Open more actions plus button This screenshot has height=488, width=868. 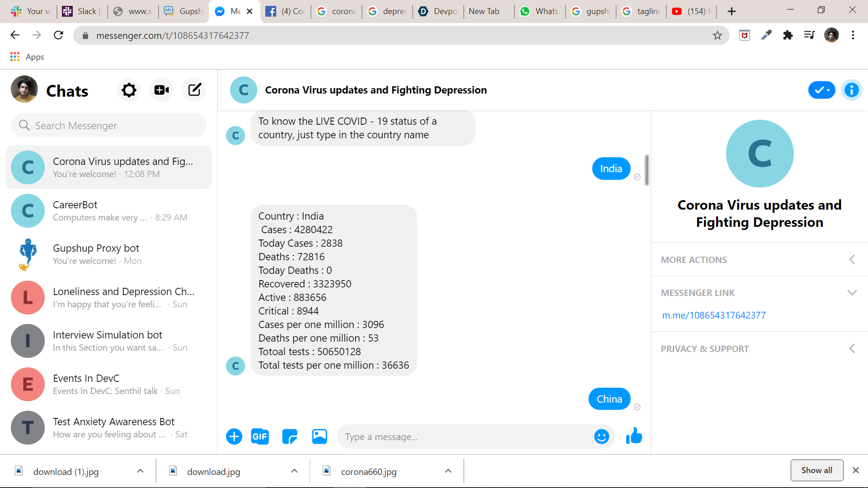[234, 436]
